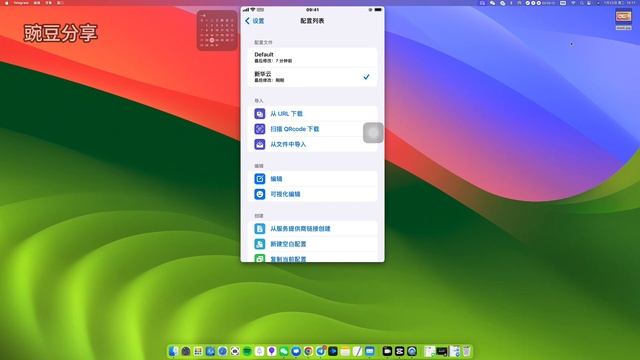Click the Wi-Fi icon in the menu bar
Viewport: 640px width, 360px height.
click(573, 3)
